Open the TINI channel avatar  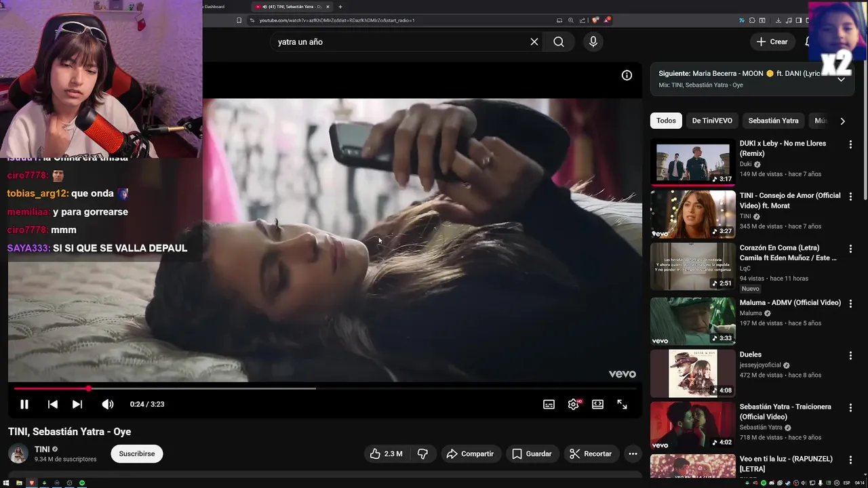pos(18,454)
